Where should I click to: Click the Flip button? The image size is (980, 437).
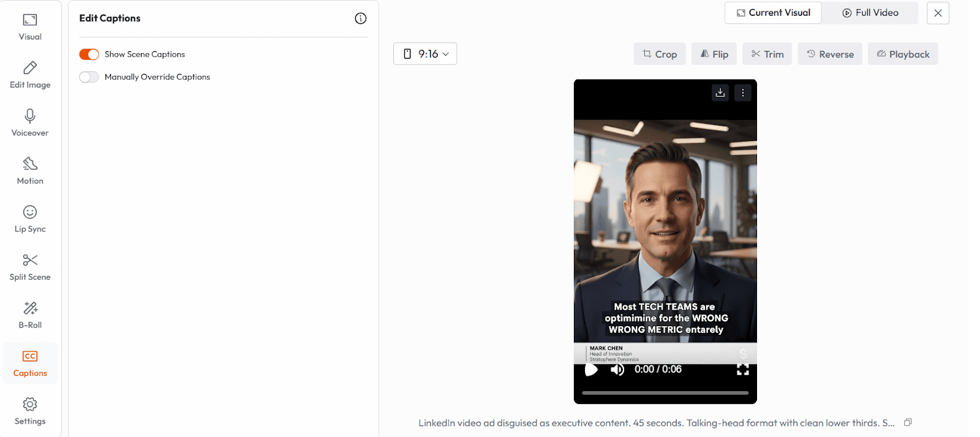click(714, 54)
